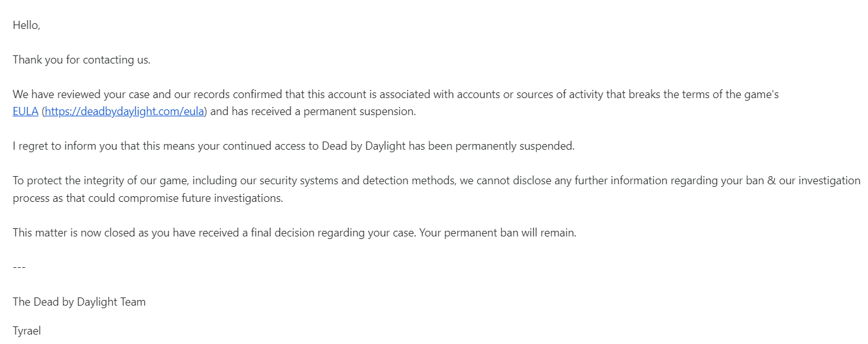Open the deadbydaylight.com/eula URL link
The image size is (868, 344).
(x=124, y=112)
